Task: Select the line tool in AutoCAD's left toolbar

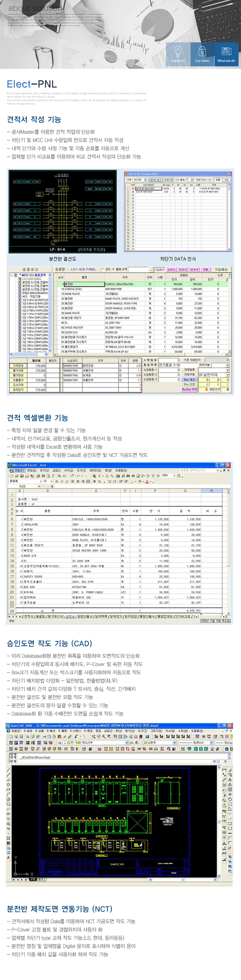Action: pyautogui.click(x=8, y=770)
